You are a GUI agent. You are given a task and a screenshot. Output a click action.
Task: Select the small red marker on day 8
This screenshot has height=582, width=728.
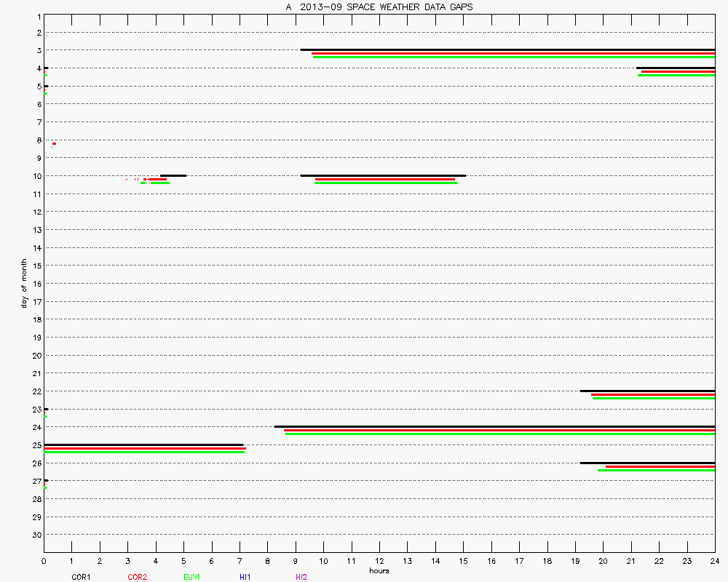(x=54, y=144)
